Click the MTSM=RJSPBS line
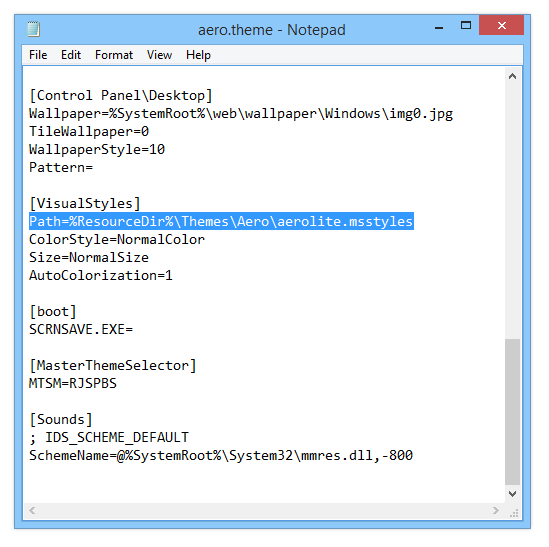Screen dimensions: 549x547 pos(73,383)
